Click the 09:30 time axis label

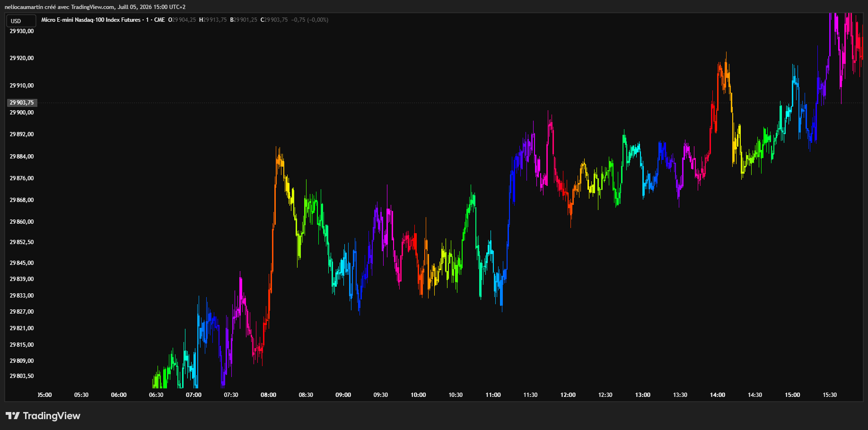pos(380,395)
